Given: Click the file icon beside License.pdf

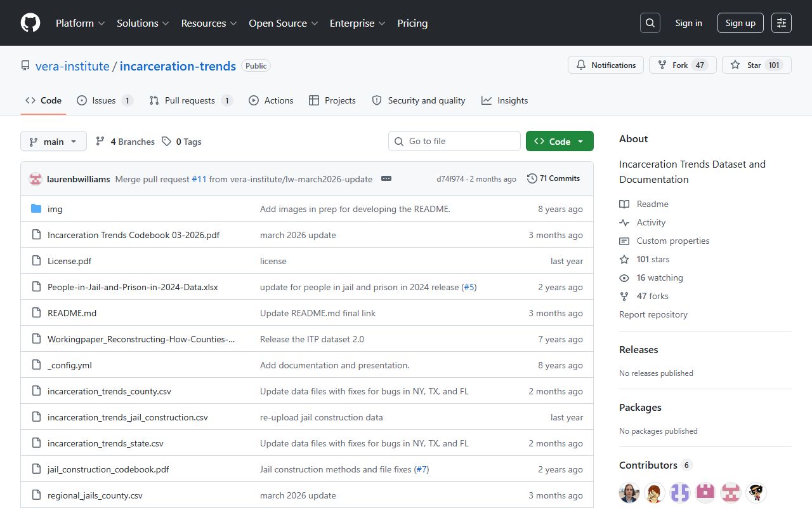Looking at the screenshot, I should point(36,261).
